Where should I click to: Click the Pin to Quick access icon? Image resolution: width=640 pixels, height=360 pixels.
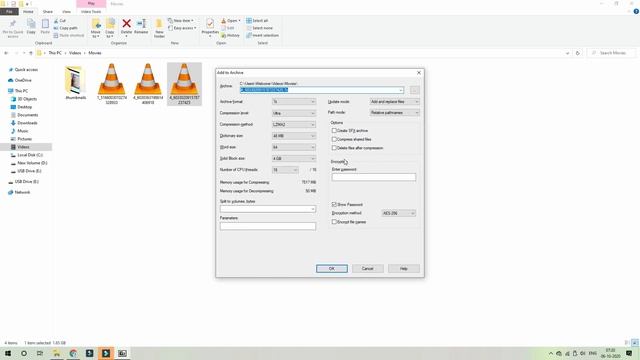(x=13, y=24)
